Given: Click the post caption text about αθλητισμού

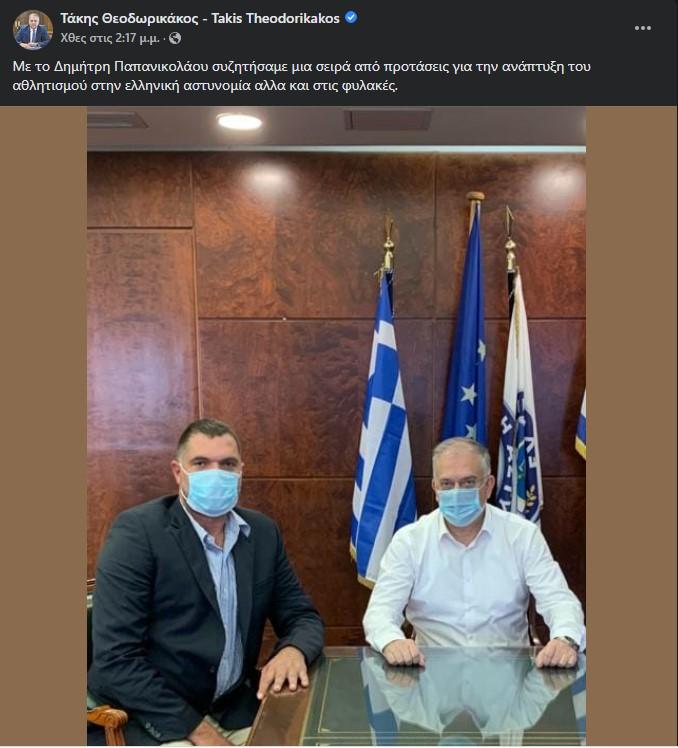Looking at the screenshot, I should [301, 76].
